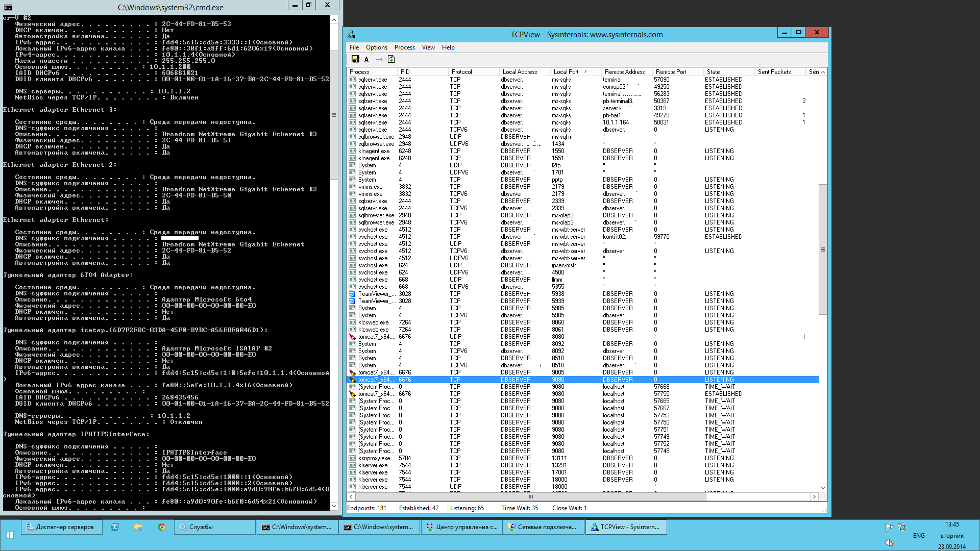
Task: Sort by the Sent Packets column header
Action: [x=780, y=72]
